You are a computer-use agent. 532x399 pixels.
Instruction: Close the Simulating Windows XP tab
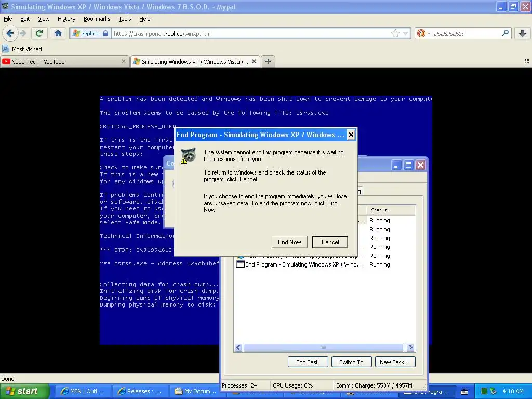tap(254, 61)
